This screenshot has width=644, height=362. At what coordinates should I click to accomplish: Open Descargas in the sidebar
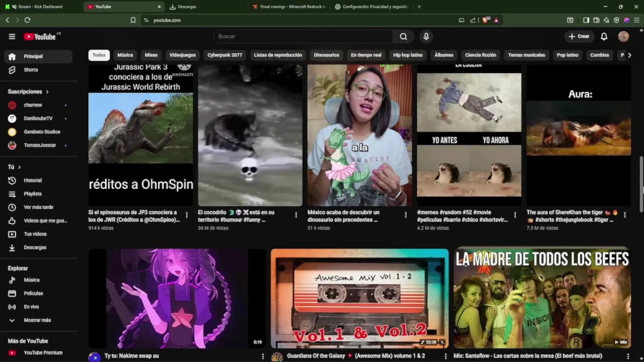pyautogui.click(x=38, y=247)
